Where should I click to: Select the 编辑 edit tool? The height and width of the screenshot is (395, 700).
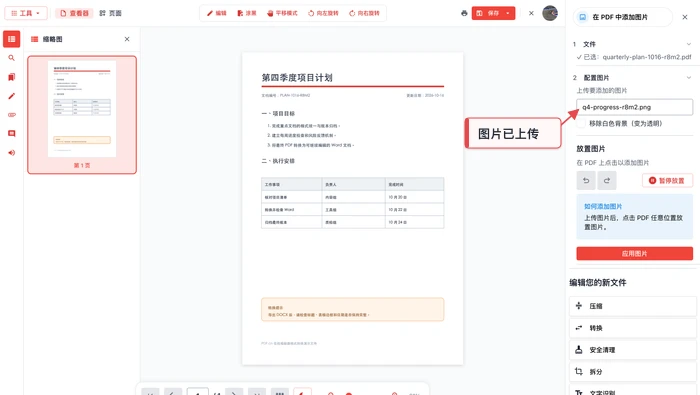[217, 13]
